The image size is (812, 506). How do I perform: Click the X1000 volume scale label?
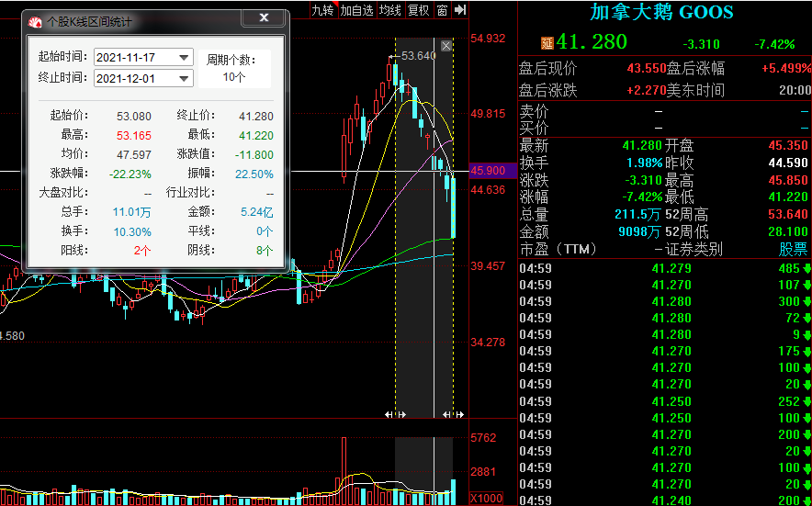pyautogui.click(x=486, y=498)
